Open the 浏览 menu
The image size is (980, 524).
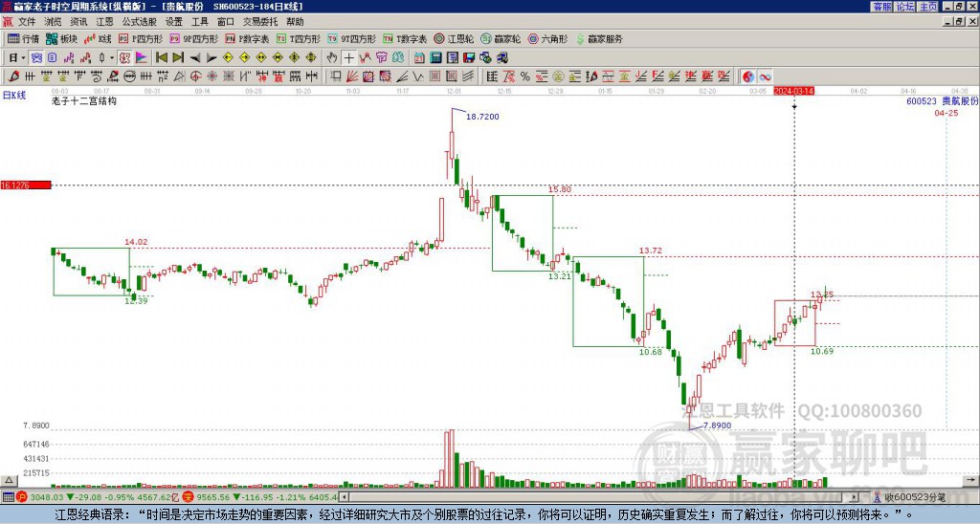pyautogui.click(x=53, y=22)
